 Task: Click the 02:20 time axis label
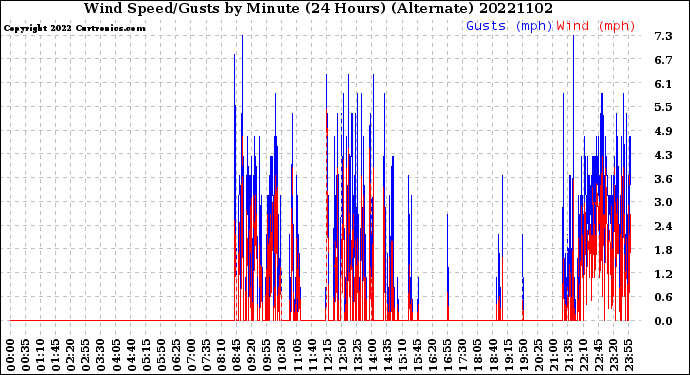pos(71,355)
